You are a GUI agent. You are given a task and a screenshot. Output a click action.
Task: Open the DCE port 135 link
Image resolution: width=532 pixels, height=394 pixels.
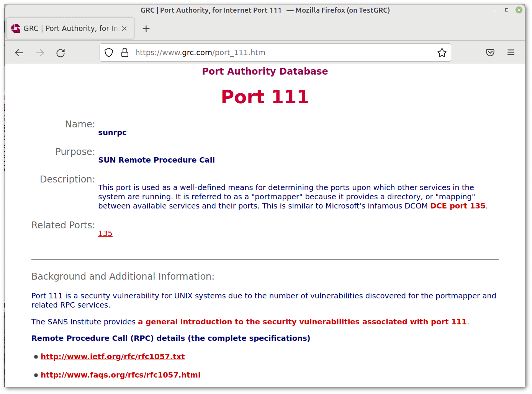pos(458,206)
